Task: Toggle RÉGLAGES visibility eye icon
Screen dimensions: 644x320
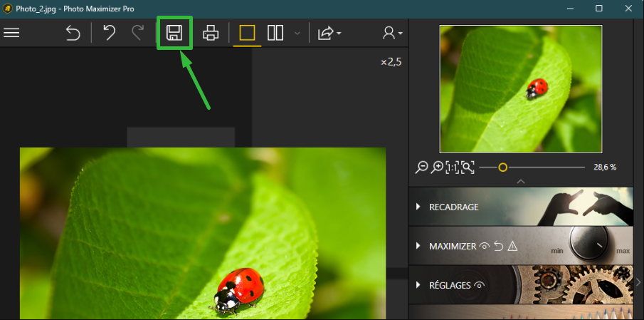Action: (480, 284)
